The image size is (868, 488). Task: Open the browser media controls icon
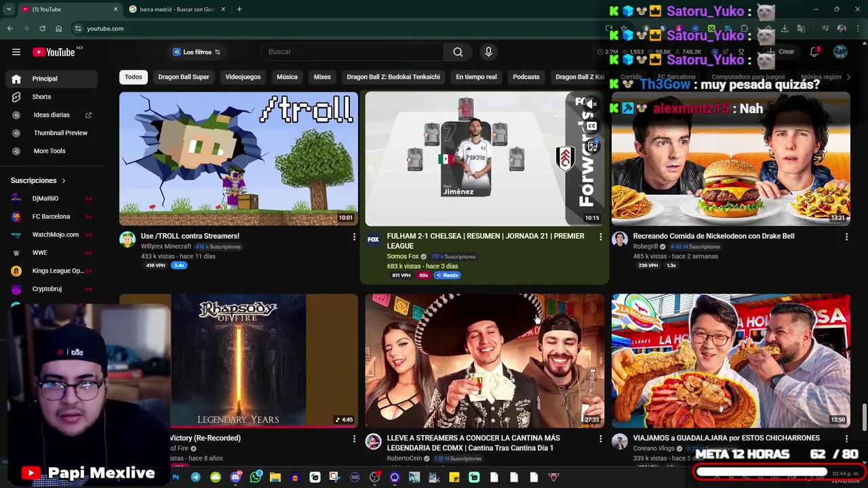825,28
